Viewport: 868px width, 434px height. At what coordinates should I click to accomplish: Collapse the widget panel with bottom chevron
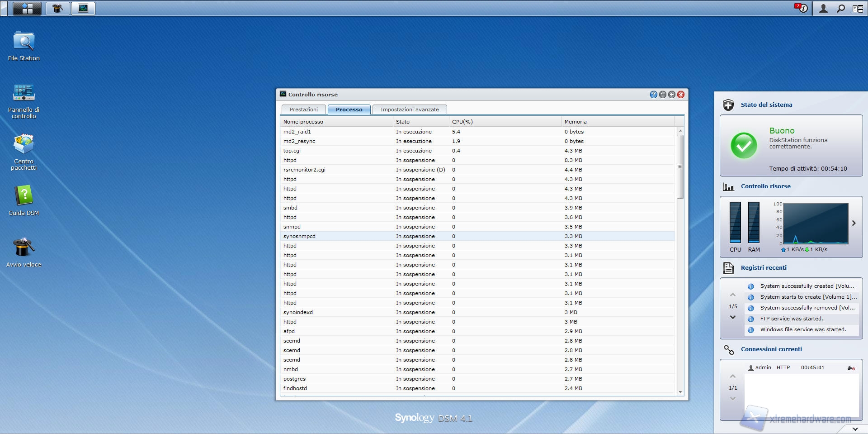click(855, 429)
